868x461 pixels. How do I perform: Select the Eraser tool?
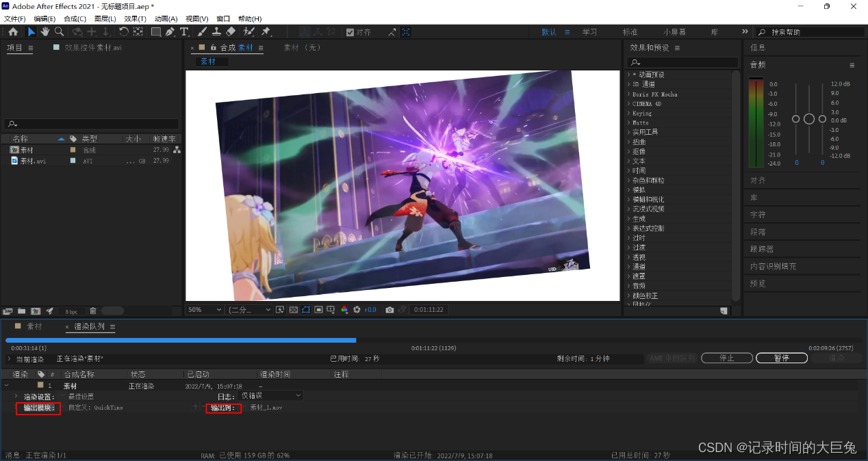tap(231, 31)
